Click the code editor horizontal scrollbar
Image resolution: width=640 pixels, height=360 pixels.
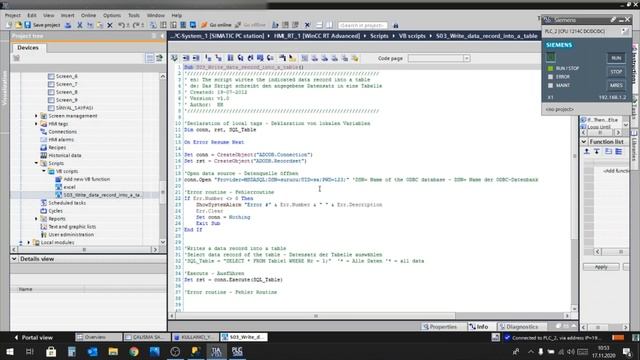[x=315, y=316]
